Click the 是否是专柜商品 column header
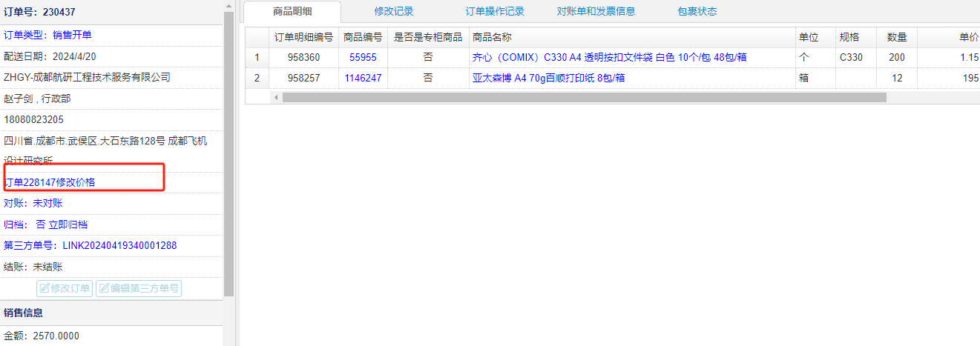980x346 pixels. click(428, 37)
